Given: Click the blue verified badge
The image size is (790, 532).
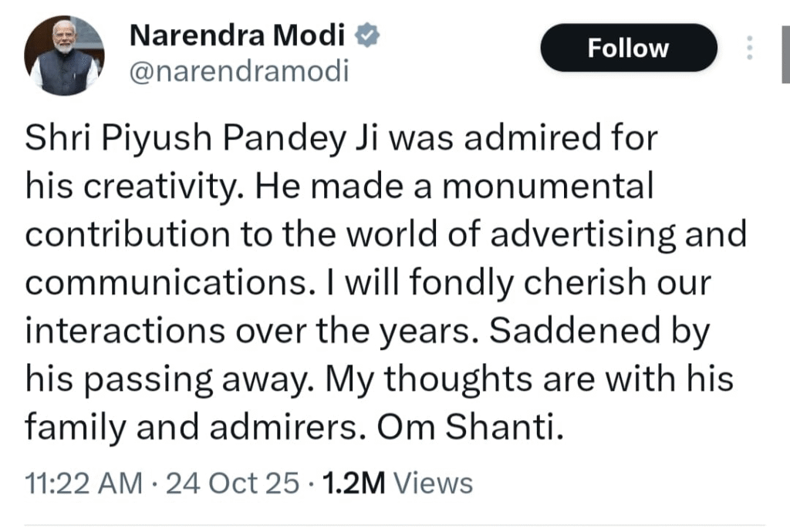Looking at the screenshot, I should click(x=365, y=35).
